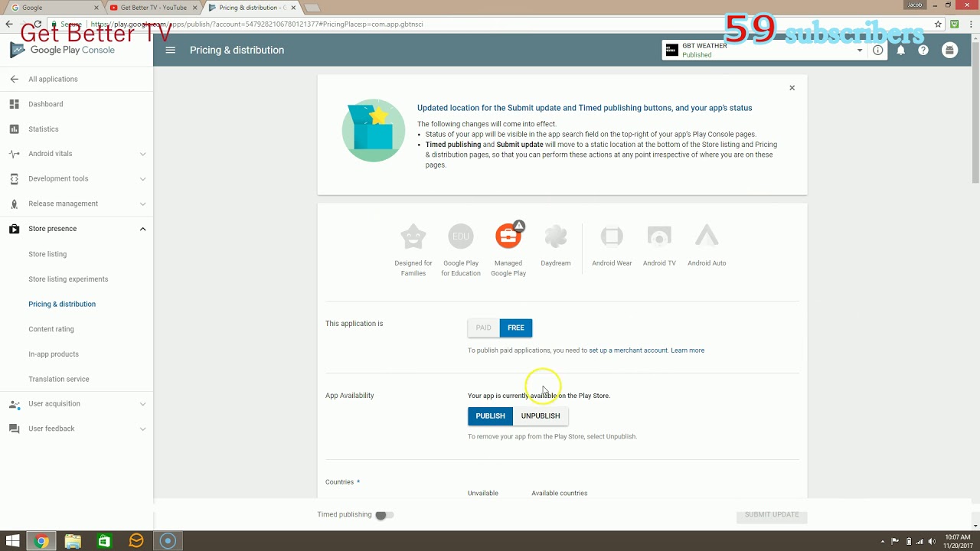This screenshot has width=980, height=551.
Task: Go back using All applications arrow
Action: [14, 79]
